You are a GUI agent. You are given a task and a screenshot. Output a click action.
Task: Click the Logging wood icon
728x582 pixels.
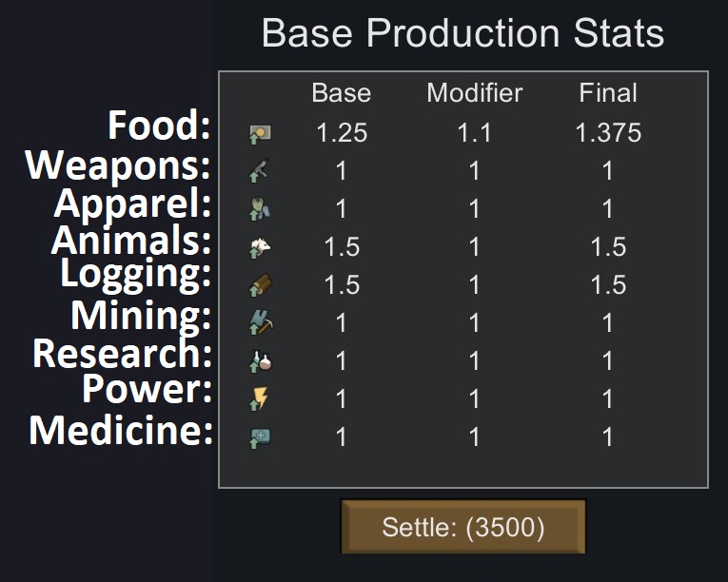(259, 285)
